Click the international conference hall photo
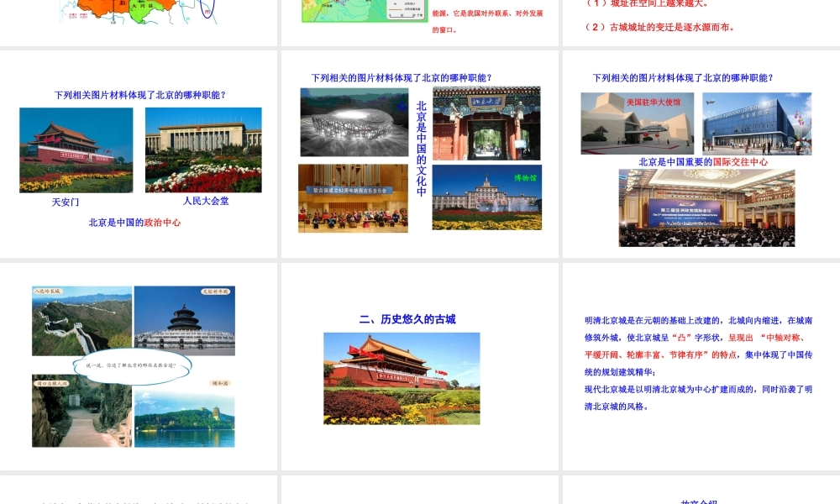840x504 pixels. coord(706,207)
